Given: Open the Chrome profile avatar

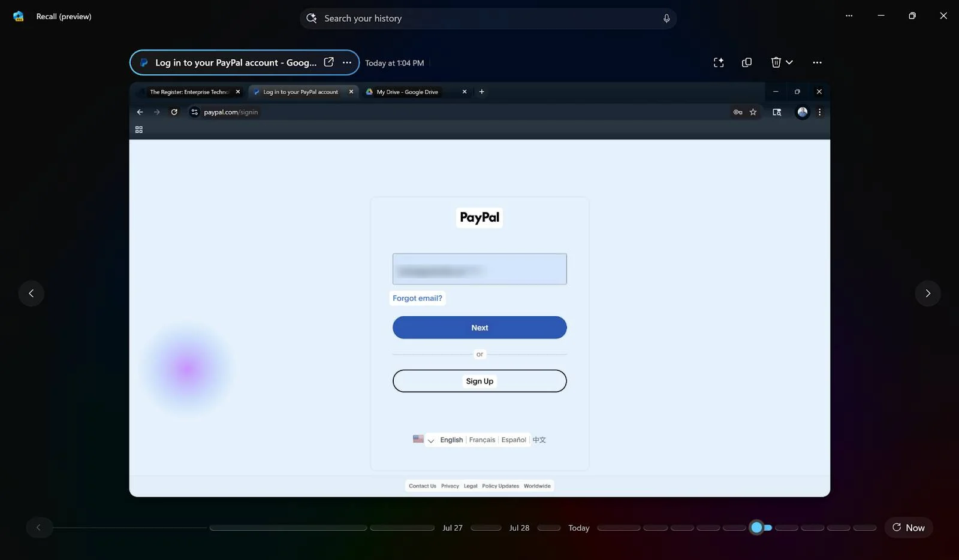Looking at the screenshot, I should pyautogui.click(x=802, y=112).
